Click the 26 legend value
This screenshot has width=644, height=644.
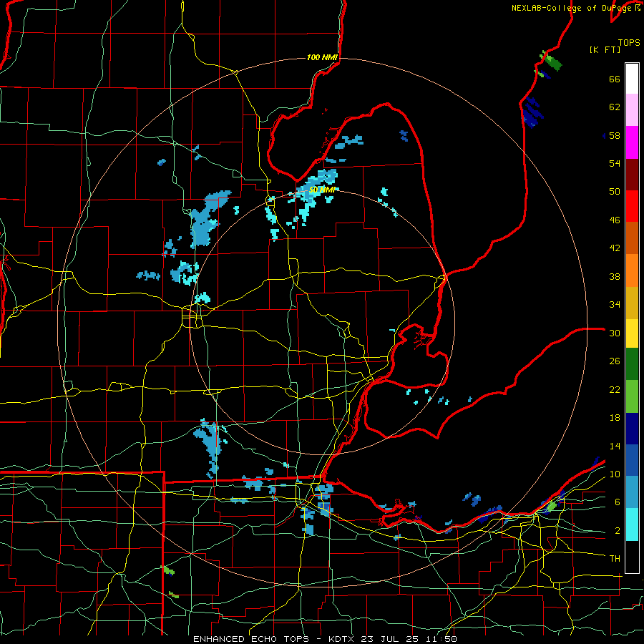615,361
